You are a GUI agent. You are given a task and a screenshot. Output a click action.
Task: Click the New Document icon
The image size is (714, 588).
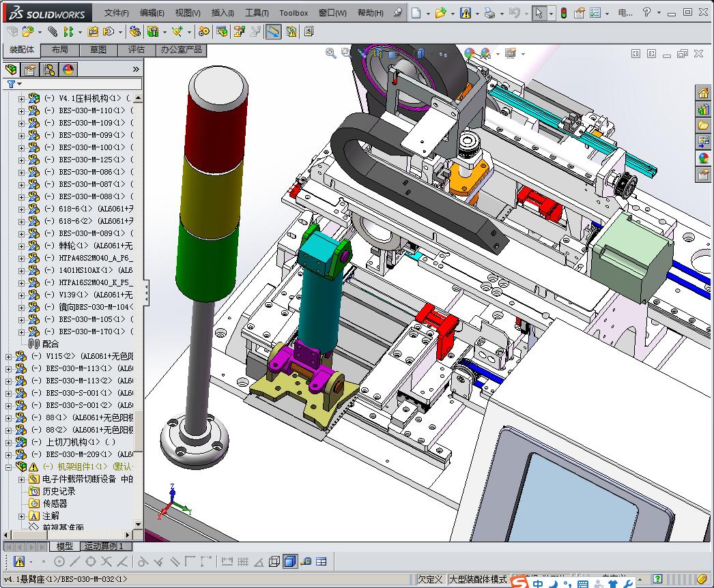pyautogui.click(x=416, y=13)
